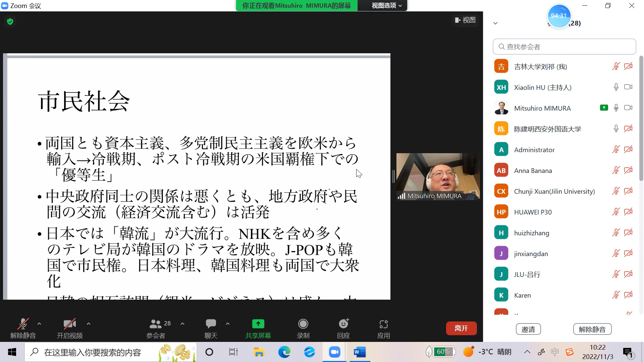Open the participants (参会者) icon
Image resolution: width=644 pixels, height=362 pixels.
[156, 324]
